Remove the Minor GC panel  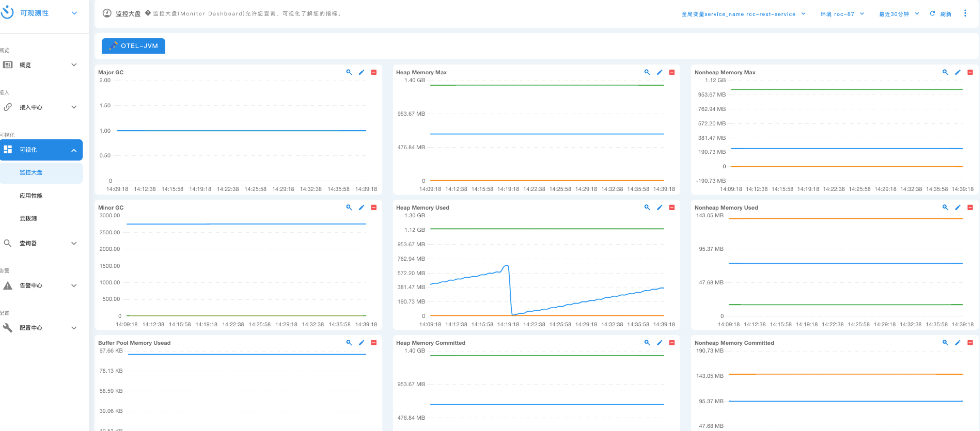[374, 207]
